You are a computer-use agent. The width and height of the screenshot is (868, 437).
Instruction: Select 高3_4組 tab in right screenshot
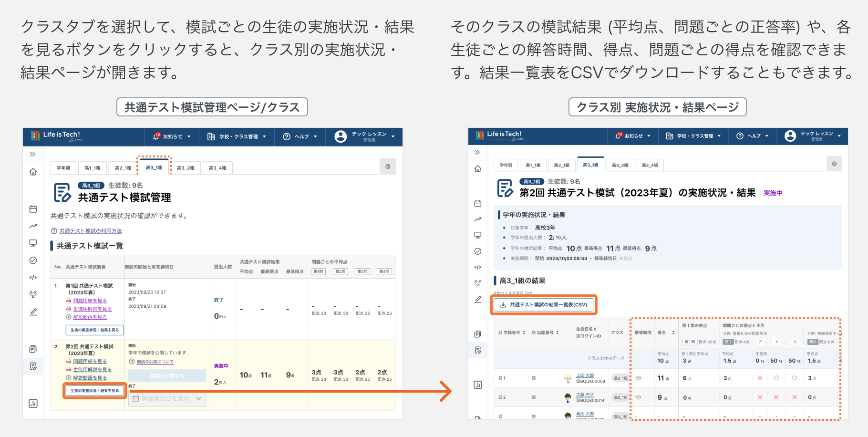650,165
